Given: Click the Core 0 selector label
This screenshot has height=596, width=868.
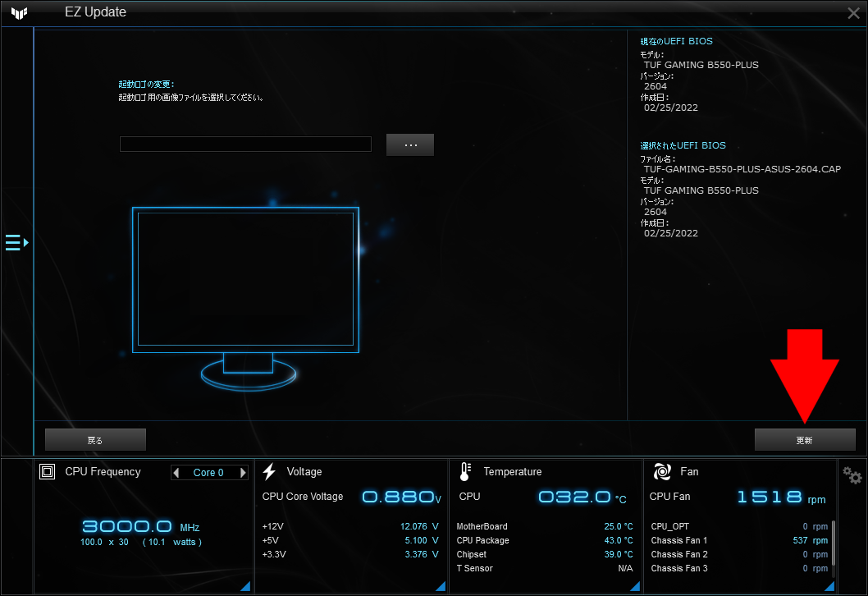Looking at the screenshot, I should (x=208, y=472).
